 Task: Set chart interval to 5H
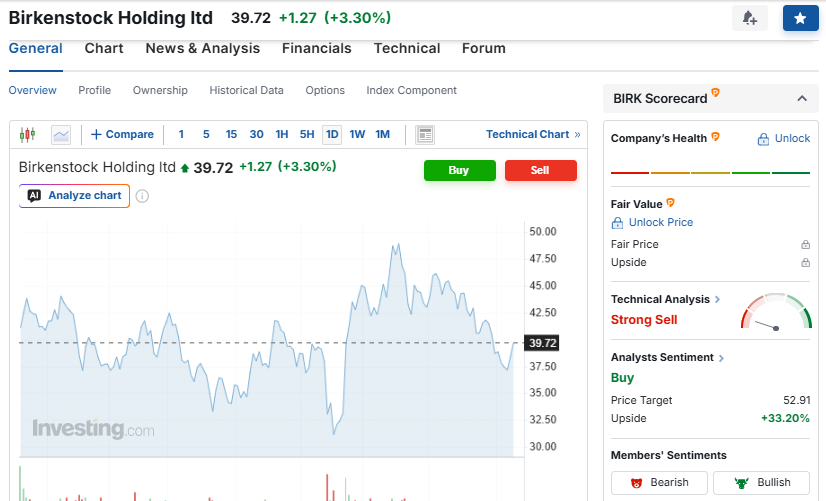coord(307,134)
